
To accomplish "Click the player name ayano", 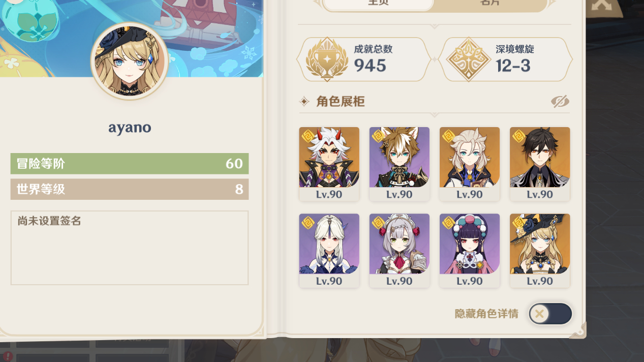I will click(x=130, y=127).
